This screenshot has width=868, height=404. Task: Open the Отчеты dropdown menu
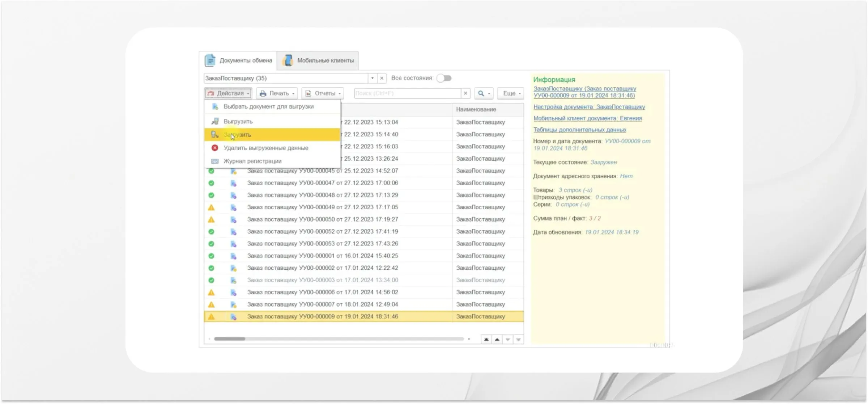click(x=323, y=93)
